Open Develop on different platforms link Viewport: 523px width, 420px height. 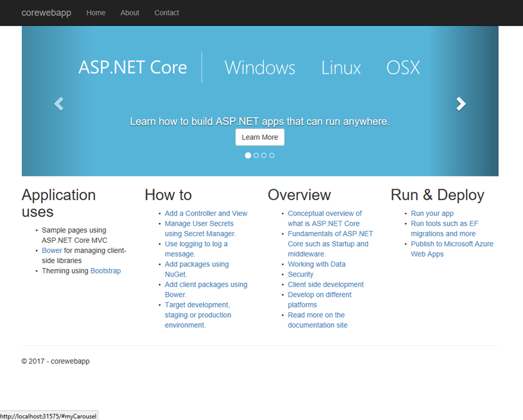pyautogui.click(x=320, y=300)
